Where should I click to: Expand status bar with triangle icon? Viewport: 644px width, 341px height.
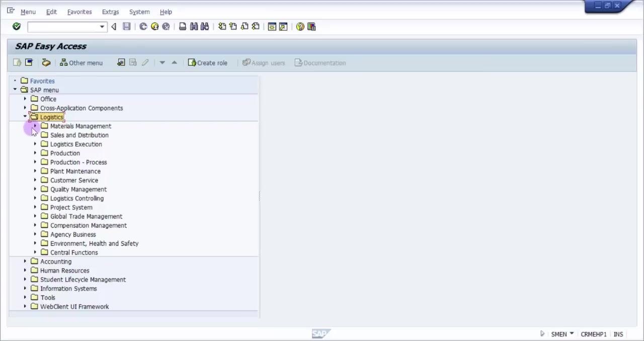tap(542, 334)
